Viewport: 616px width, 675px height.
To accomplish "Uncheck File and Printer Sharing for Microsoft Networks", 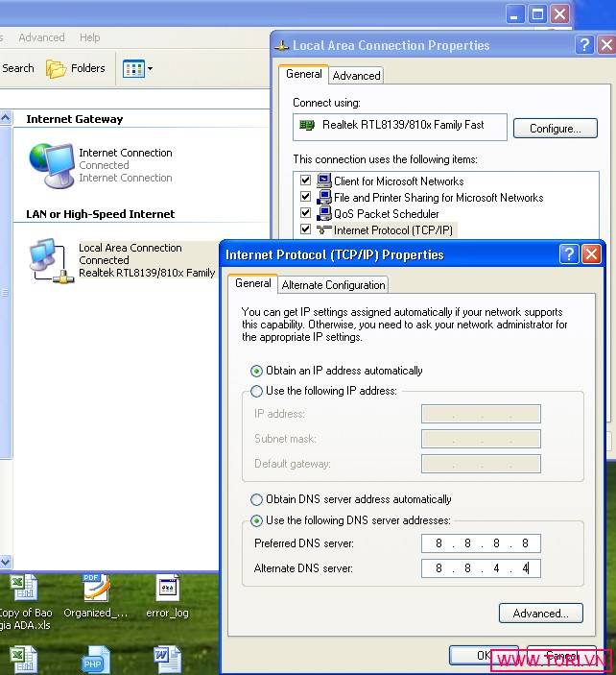I will point(305,197).
